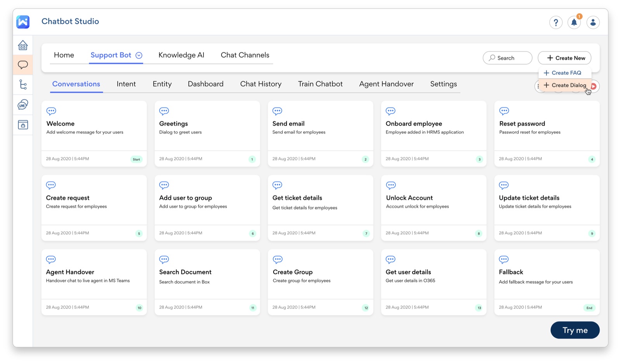Click Reset password card chat icon

click(x=504, y=111)
